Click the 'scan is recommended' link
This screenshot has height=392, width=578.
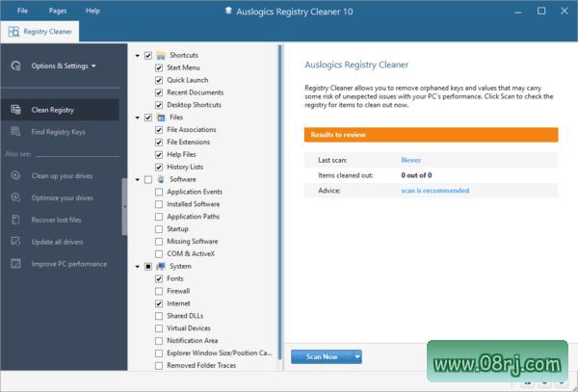coord(435,191)
